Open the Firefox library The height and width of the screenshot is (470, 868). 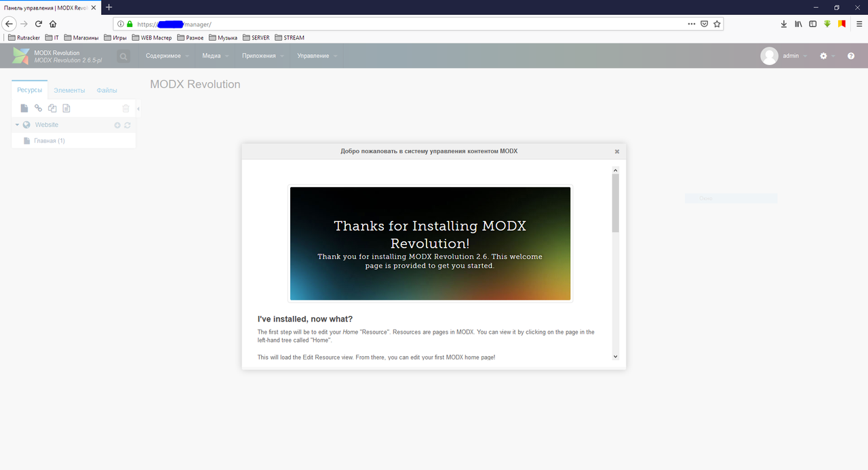pos(799,24)
